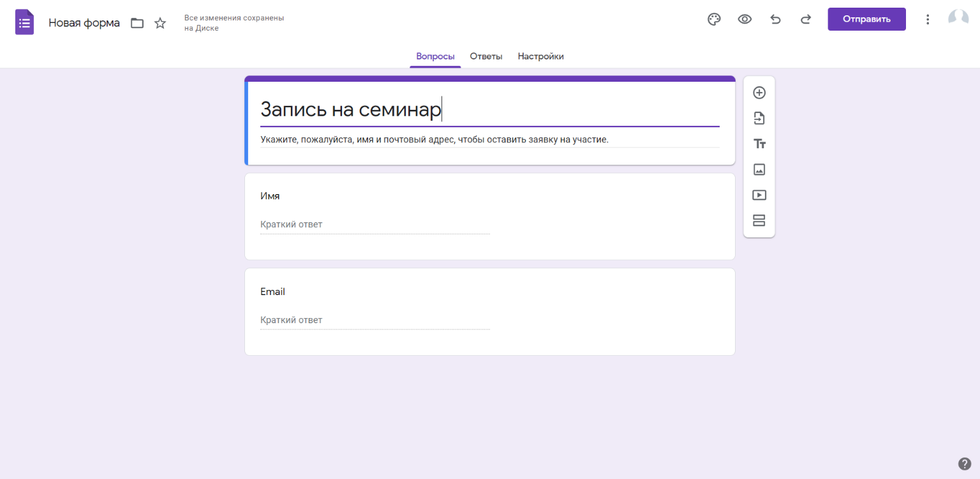Screen dimensions: 980x479
Task: Open the more options menu
Action: (928, 20)
